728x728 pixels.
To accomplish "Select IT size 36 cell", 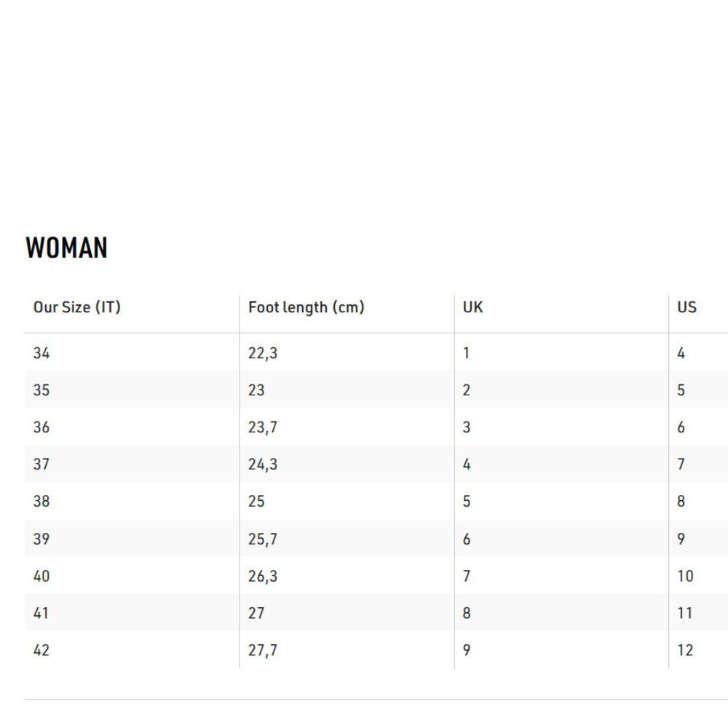I will pyautogui.click(x=41, y=427).
